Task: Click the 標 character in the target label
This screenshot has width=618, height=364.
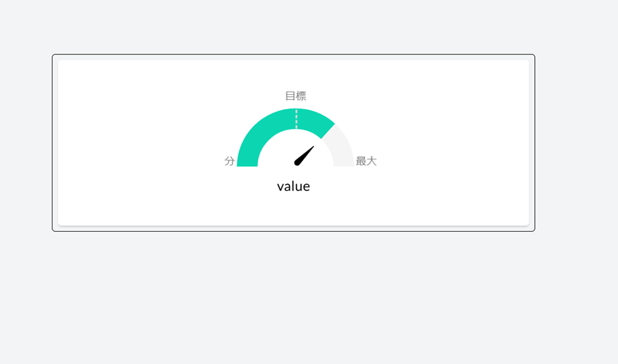Action: tap(301, 96)
